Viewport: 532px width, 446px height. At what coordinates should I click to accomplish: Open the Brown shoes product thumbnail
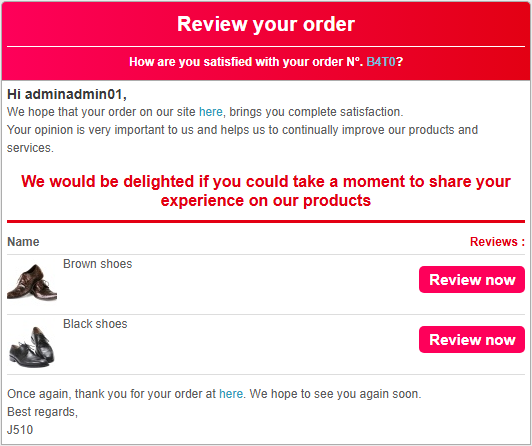(x=32, y=282)
